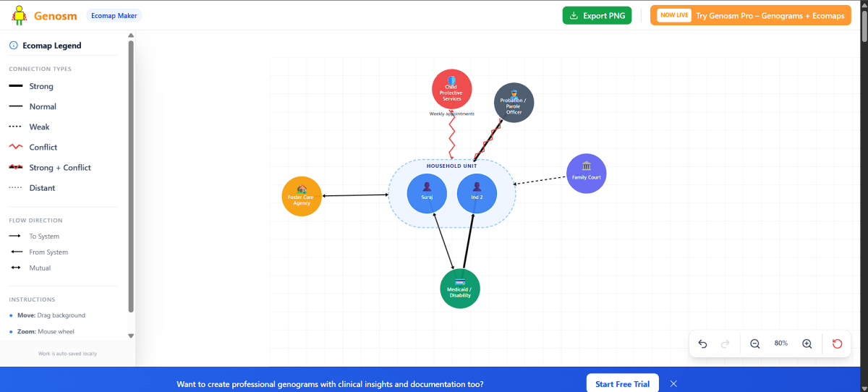868x392 pixels.
Task: Click the legend panel scroll down arrow
Action: [131, 336]
